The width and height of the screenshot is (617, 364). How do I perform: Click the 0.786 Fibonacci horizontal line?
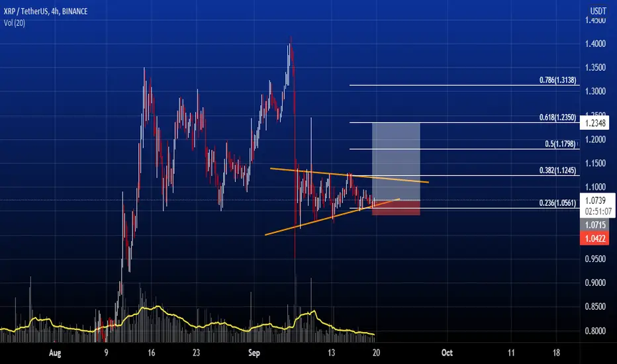point(464,85)
